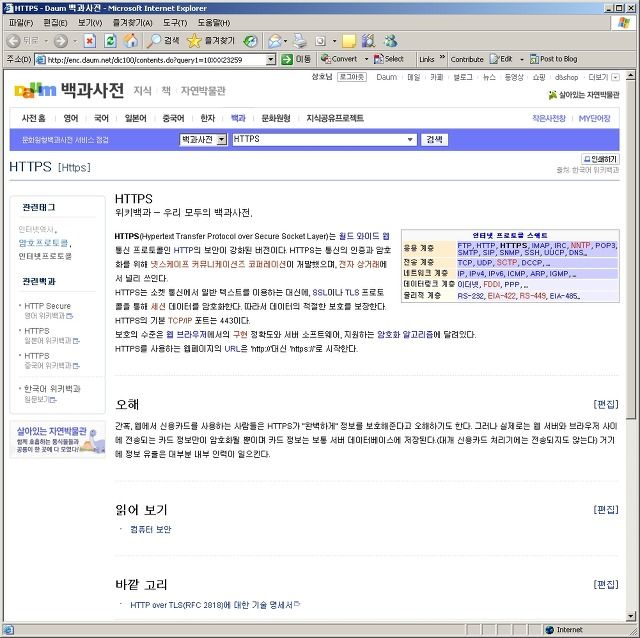This screenshot has height=638, width=640.
Task: Click the Mail envelope toolbar icon
Action: coord(275,41)
